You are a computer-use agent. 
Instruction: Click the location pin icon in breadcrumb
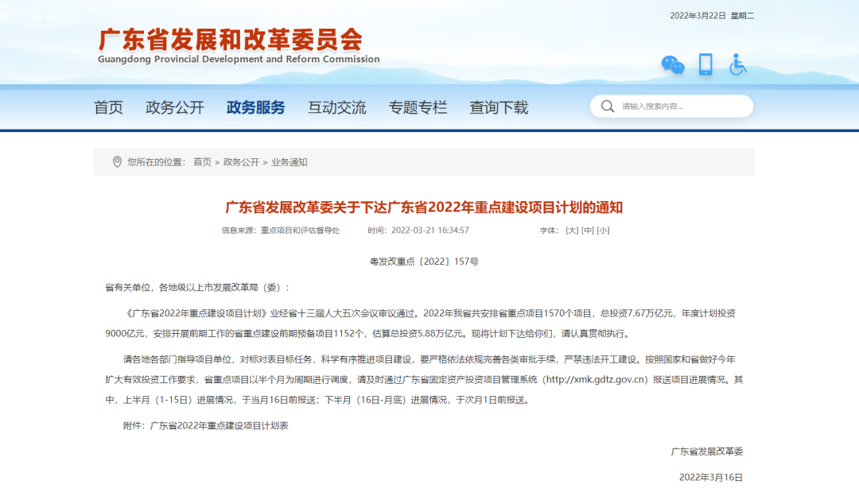point(117,162)
